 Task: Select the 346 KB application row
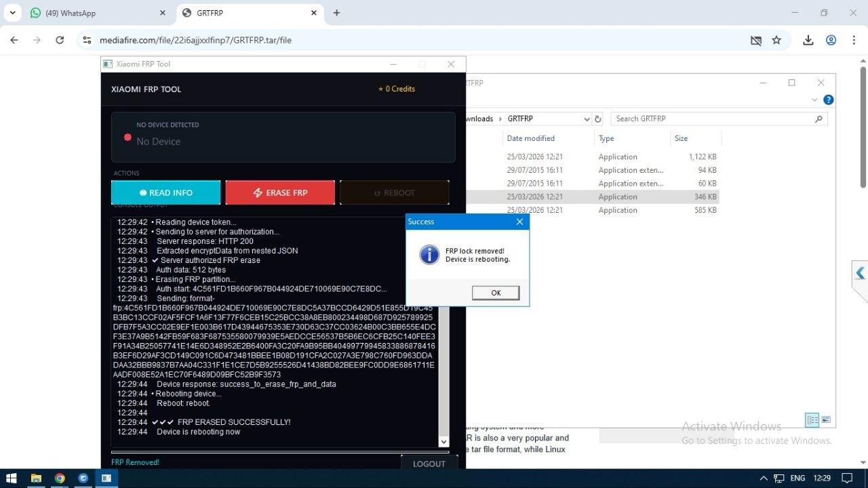(x=593, y=197)
